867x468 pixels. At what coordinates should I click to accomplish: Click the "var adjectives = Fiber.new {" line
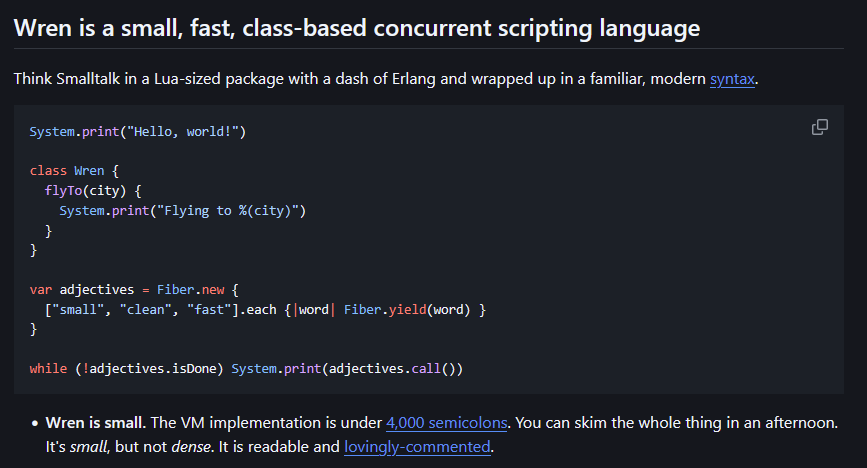[134, 290]
